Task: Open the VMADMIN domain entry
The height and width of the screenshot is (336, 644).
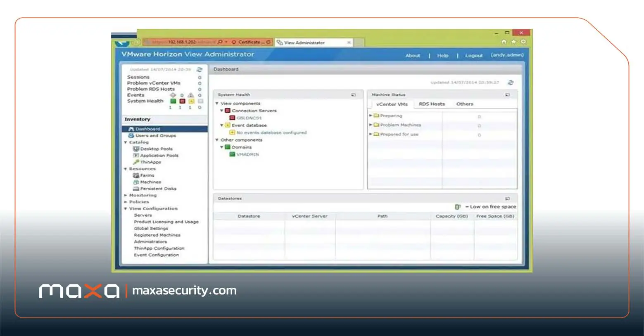Action: point(247,154)
